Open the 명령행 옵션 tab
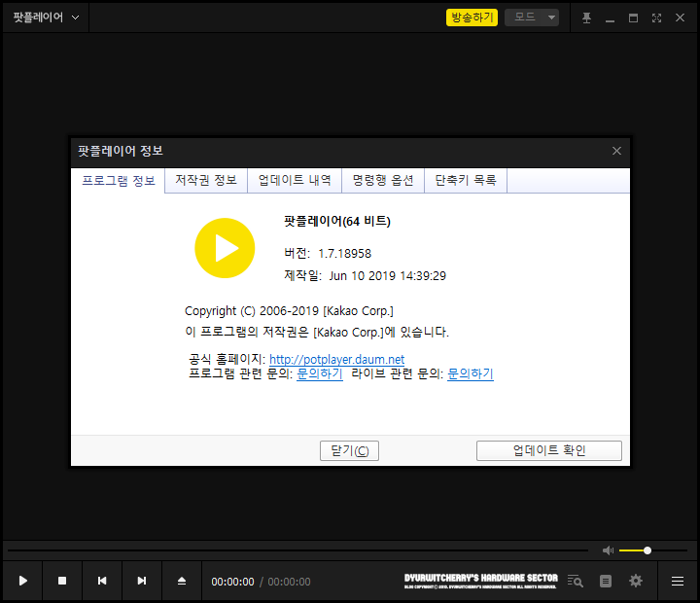700x603 pixels. point(383,180)
